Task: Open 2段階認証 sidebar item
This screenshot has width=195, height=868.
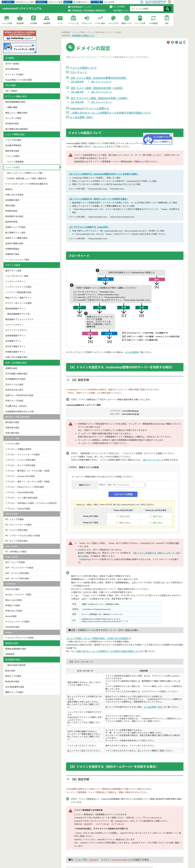Action: pos(32,654)
